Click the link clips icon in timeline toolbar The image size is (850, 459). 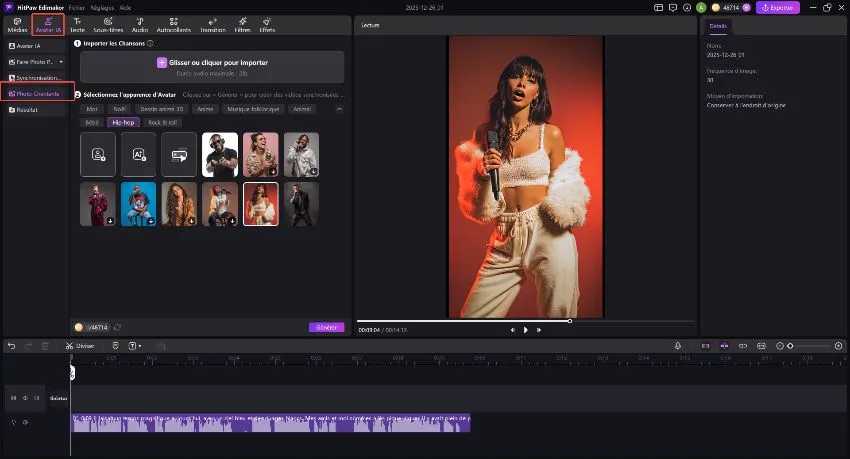point(743,346)
